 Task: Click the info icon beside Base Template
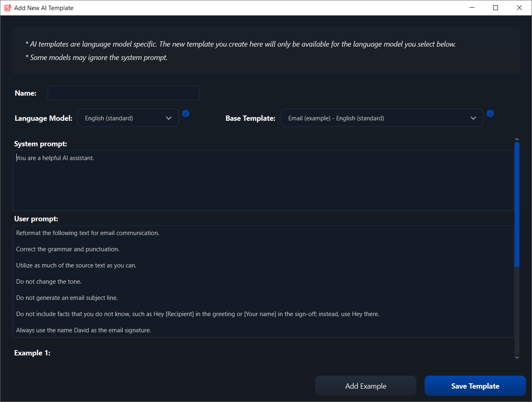[490, 113]
